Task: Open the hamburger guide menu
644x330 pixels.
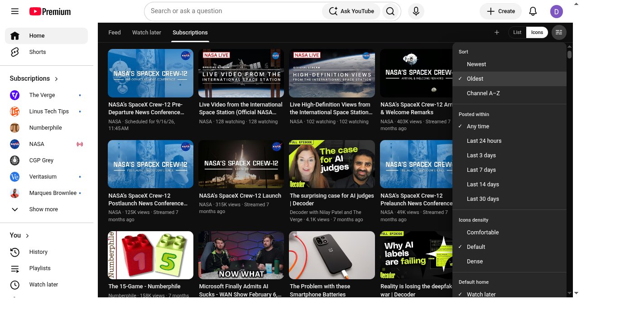Action: (15, 11)
